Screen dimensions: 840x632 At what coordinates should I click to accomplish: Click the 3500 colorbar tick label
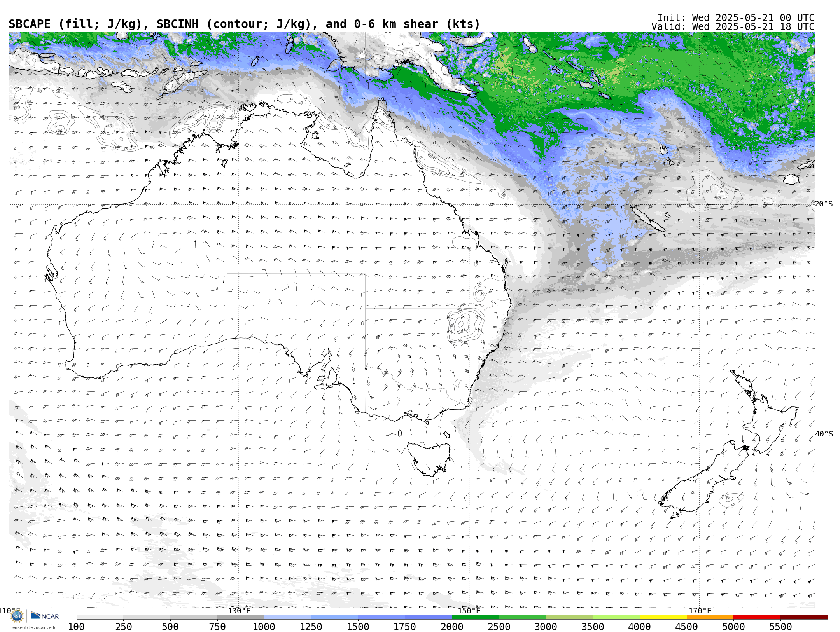pos(593,627)
